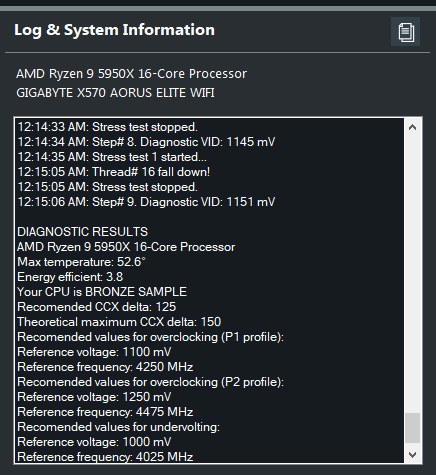Select the 'Log & System Information' heading
Screen dimensions: 436x475
pyautogui.click(x=114, y=30)
